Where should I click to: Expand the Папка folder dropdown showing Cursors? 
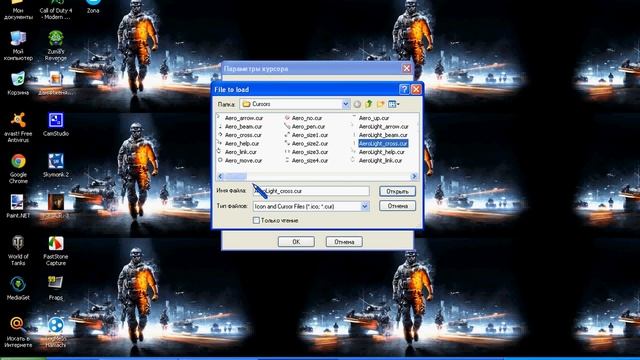pyautogui.click(x=345, y=104)
